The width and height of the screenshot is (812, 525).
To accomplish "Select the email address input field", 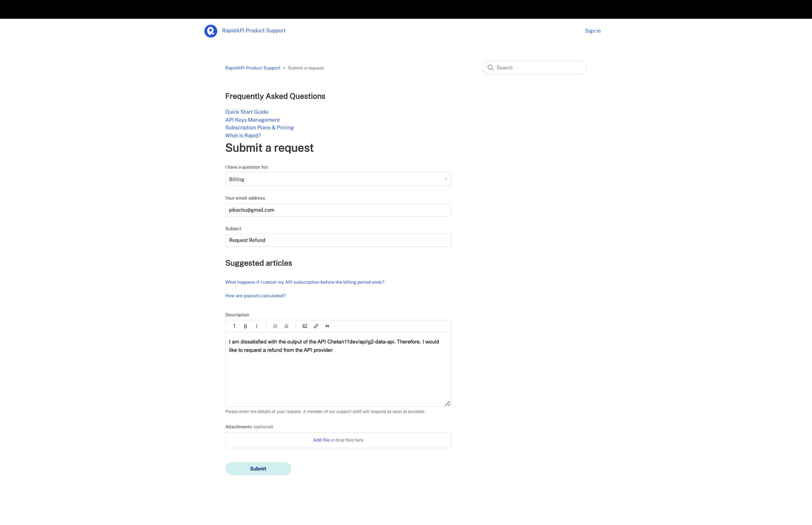I will coord(338,210).
